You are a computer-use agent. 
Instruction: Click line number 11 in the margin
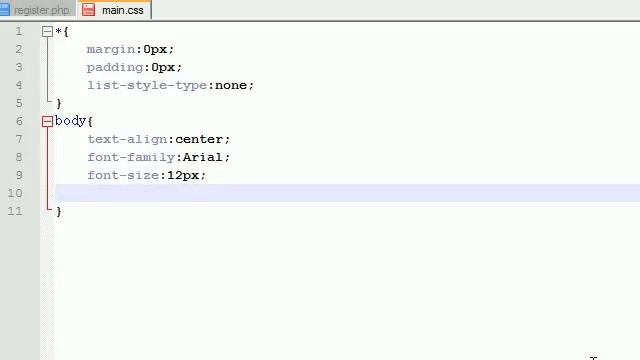coord(15,211)
